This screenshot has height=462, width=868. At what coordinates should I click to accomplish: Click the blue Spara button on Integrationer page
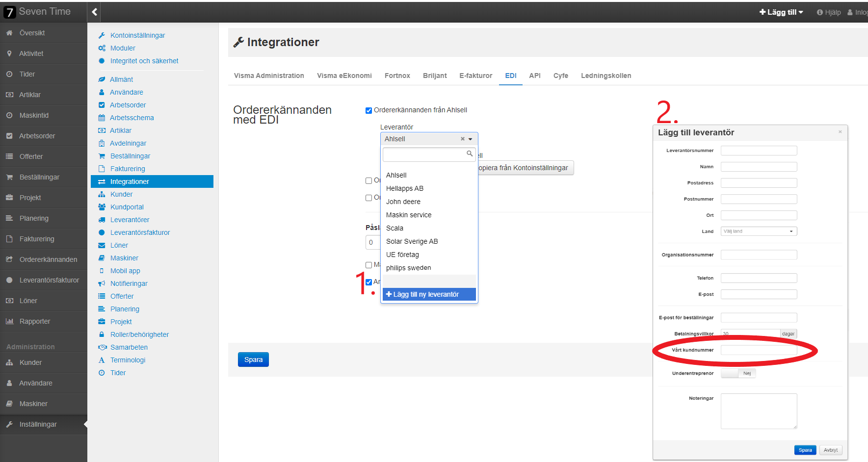[x=253, y=359]
